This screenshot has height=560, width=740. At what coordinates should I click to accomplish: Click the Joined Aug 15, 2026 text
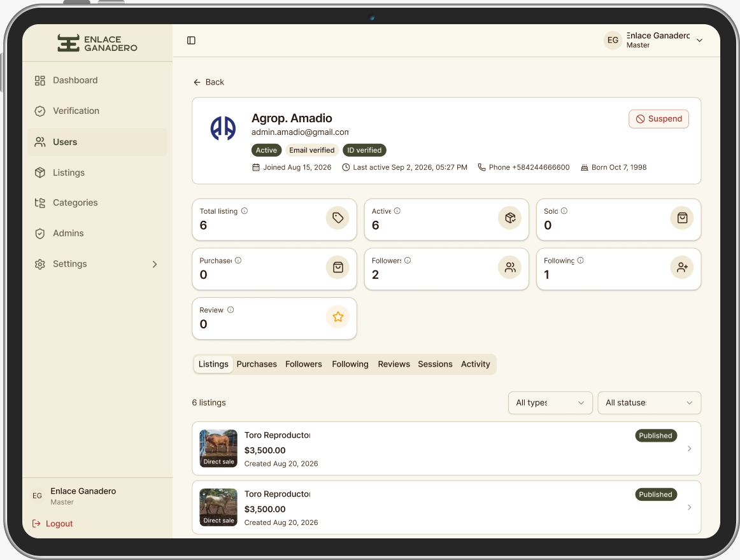point(297,167)
